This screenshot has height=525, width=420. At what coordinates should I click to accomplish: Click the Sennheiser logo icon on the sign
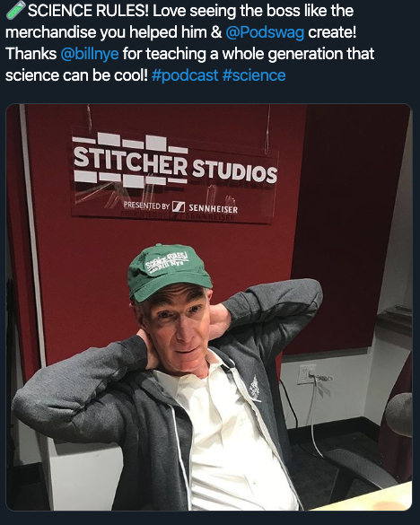(179, 206)
